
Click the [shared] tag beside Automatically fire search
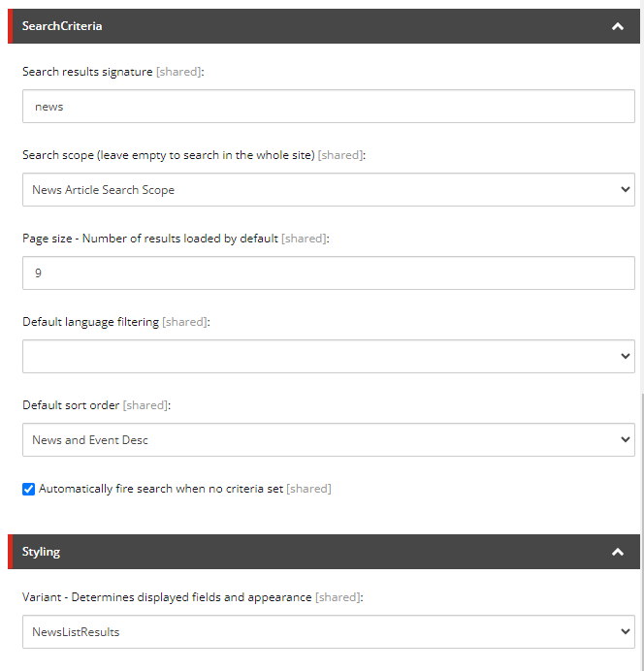pos(308,489)
